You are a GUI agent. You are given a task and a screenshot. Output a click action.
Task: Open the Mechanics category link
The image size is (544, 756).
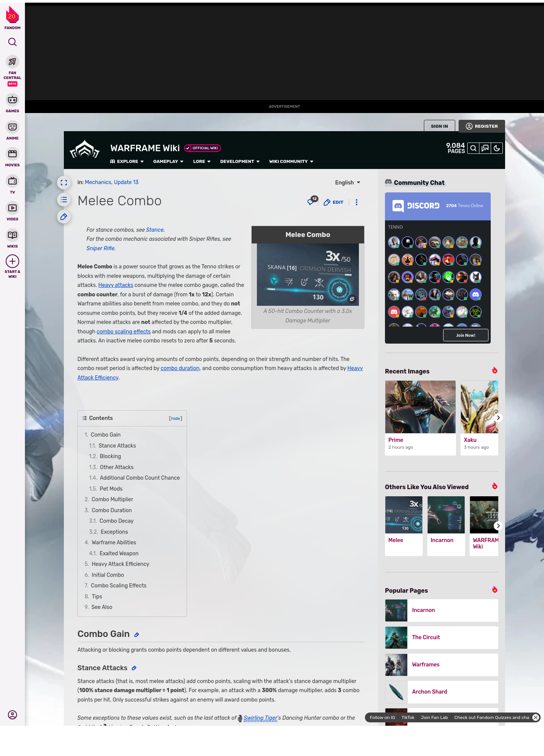[x=98, y=182]
